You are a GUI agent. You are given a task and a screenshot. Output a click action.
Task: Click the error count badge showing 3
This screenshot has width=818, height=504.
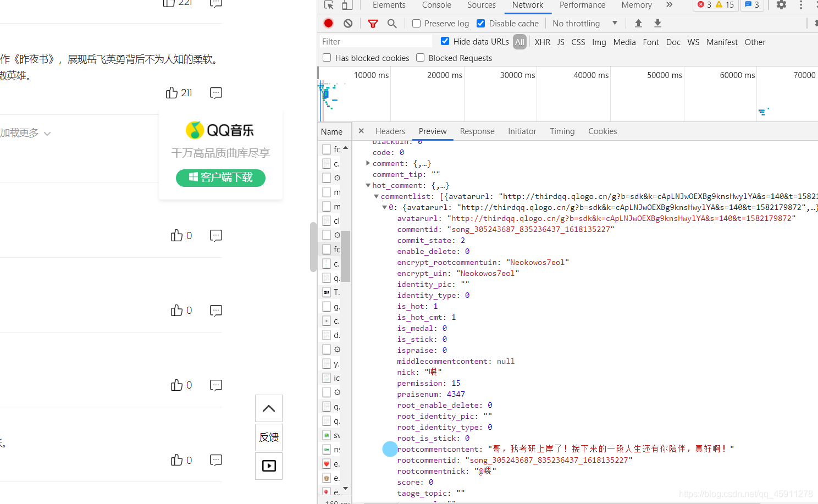tap(704, 5)
